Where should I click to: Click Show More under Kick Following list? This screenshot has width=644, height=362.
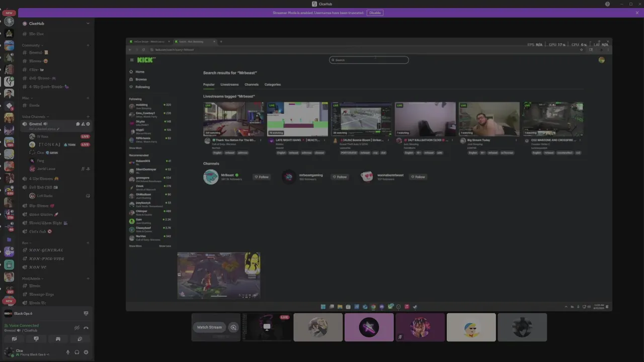tap(135, 148)
